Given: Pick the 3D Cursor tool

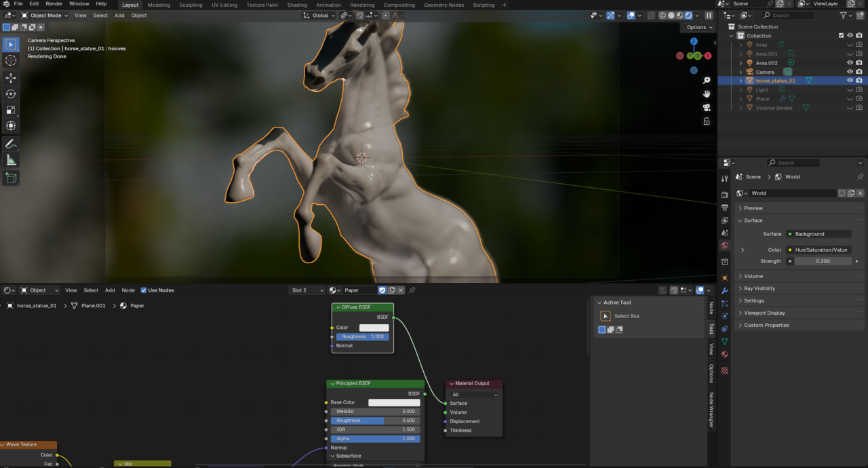Looking at the screenshot, I should (11, 60).
